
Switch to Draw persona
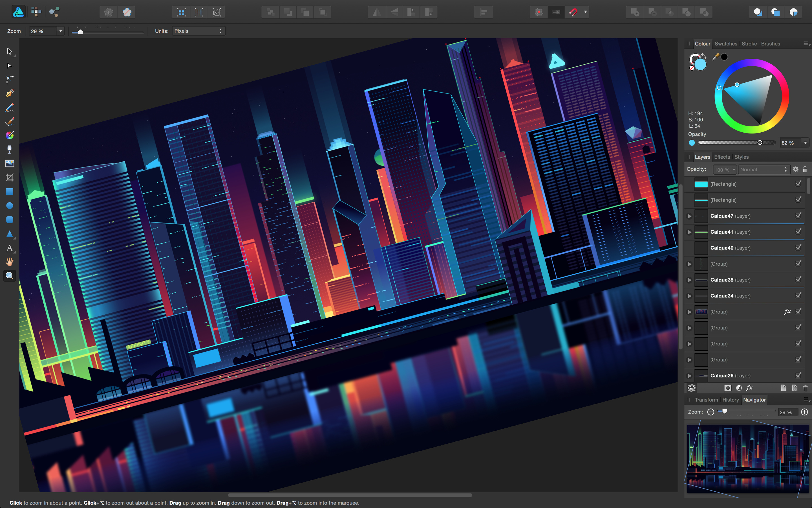point(18,12)
